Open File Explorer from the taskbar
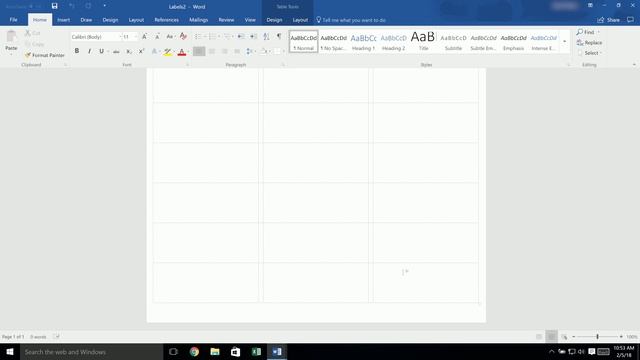The image size is (640, 360). 215,351
